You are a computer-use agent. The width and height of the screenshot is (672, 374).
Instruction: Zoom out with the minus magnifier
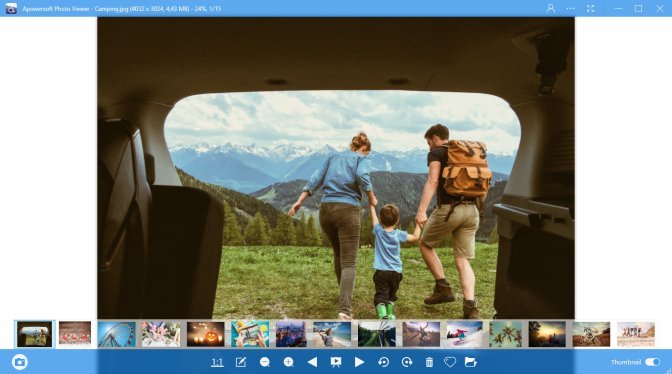[265, 362]
